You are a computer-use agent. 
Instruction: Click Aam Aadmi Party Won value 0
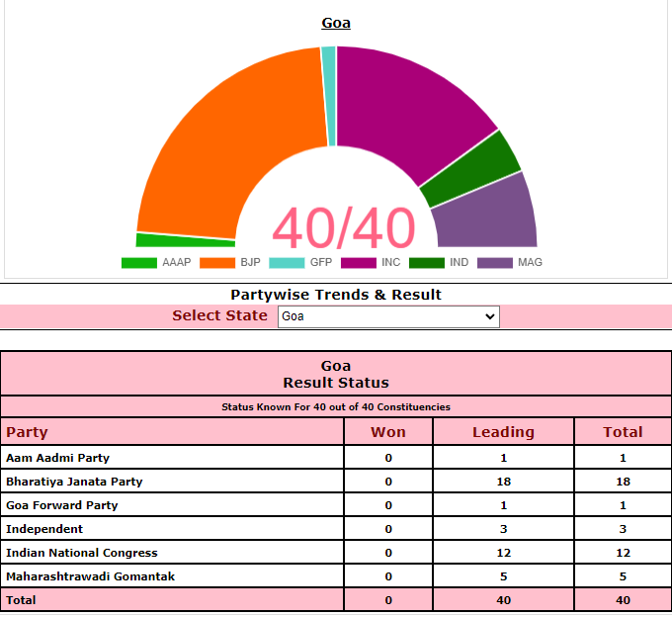click(388, 458)
